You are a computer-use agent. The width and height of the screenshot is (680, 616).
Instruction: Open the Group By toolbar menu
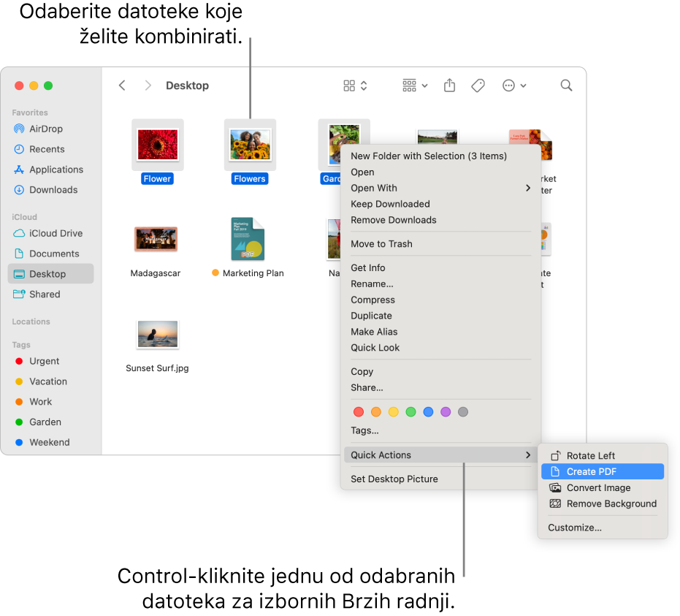(x=415, y=85)
